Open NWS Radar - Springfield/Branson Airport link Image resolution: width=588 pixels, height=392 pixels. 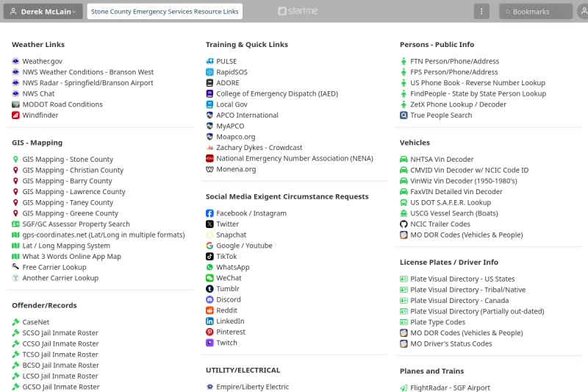click(x=87, y=83)
